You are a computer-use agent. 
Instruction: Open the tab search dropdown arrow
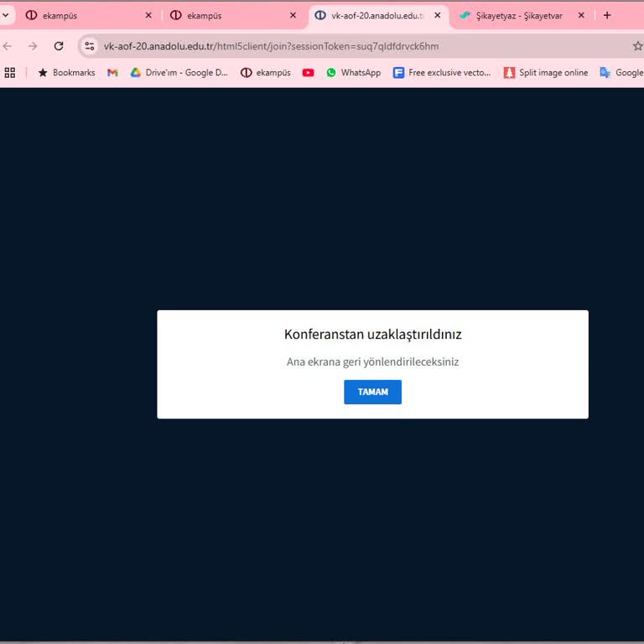coord(6,16)
